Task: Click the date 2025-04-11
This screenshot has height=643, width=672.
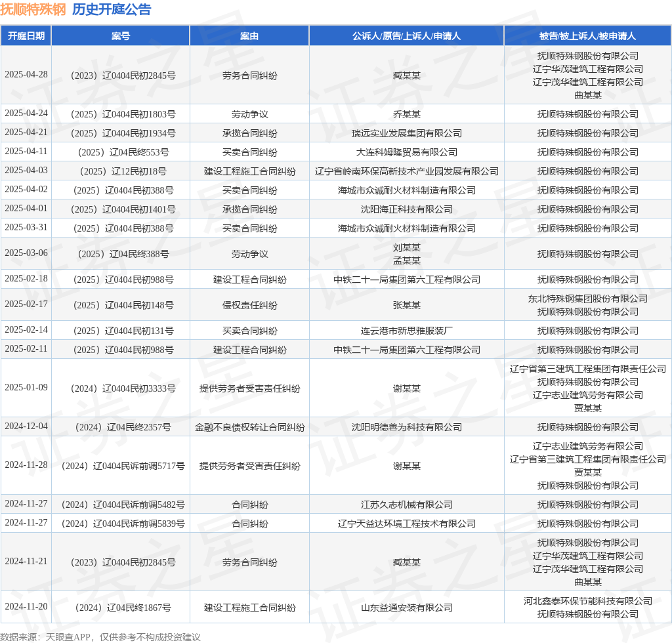Action: [x=26, y=151]
